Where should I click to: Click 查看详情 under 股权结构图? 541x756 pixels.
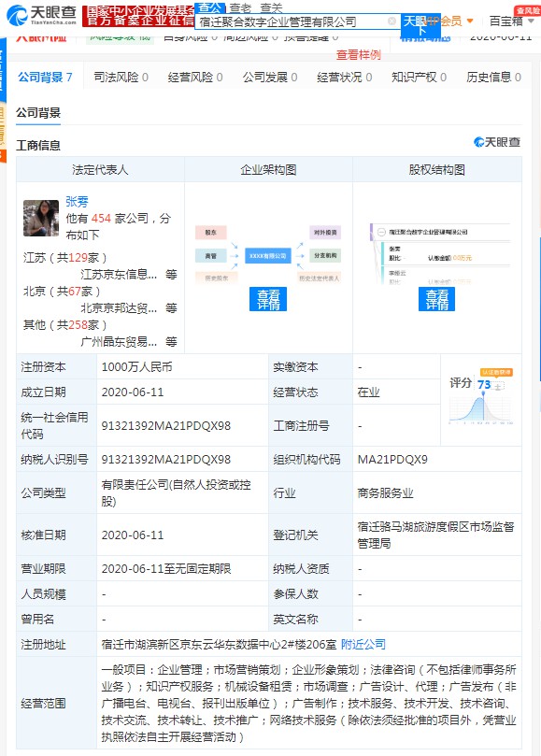(437, 299)
